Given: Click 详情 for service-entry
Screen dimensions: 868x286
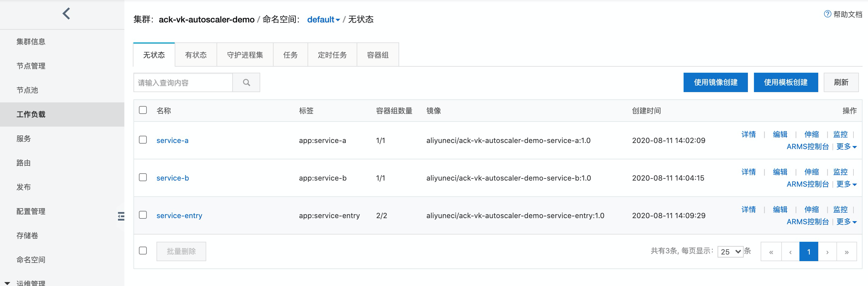Looking at the screenshot, I should pyautogui.click(x=749, y=210).
